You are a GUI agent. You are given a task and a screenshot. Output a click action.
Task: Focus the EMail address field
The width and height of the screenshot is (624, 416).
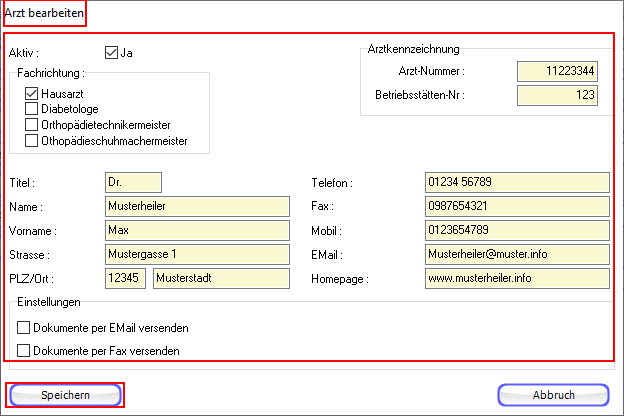(x=516, y=254)
